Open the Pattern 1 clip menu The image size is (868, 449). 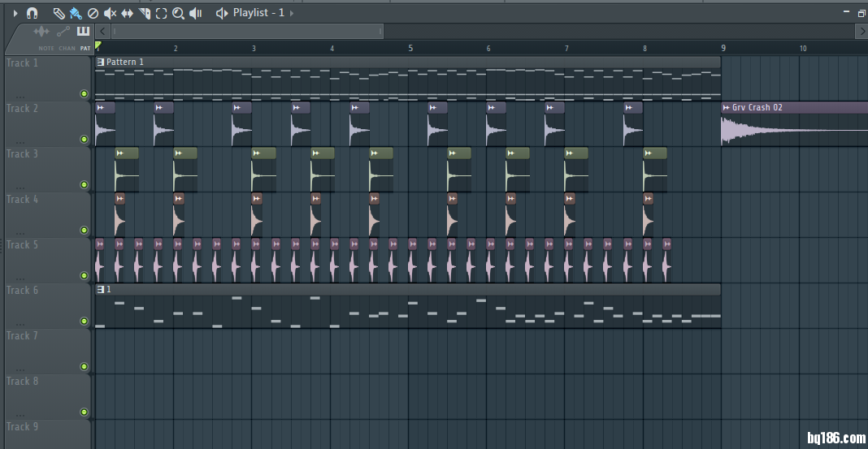point(100,62)
